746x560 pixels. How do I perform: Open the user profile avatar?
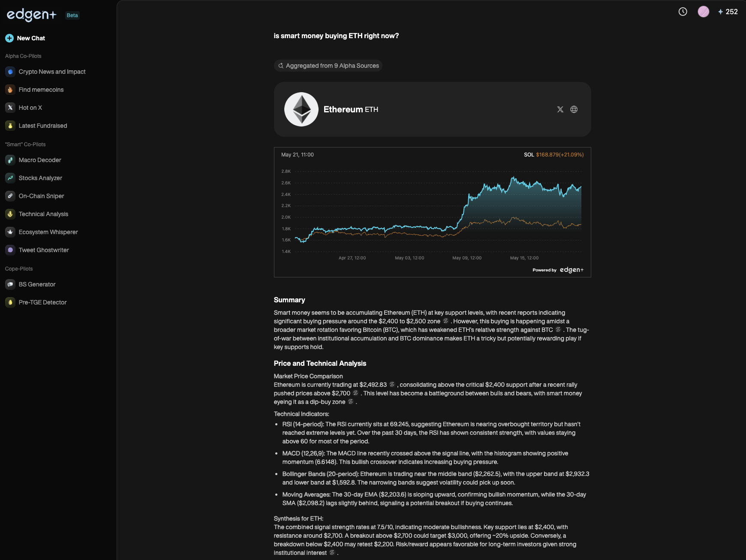click(x=703, y=12)
